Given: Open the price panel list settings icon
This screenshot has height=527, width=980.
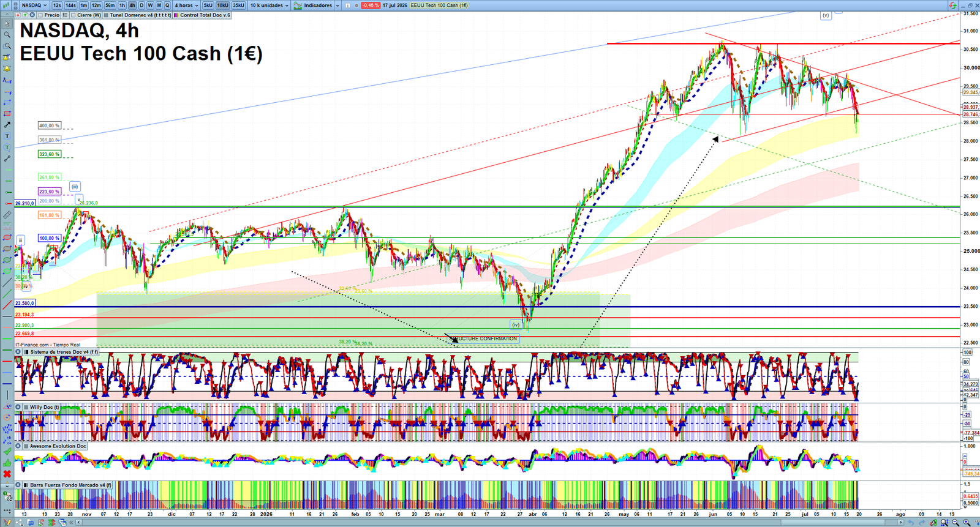Looking at the screenshot, I should click(65, 15).
